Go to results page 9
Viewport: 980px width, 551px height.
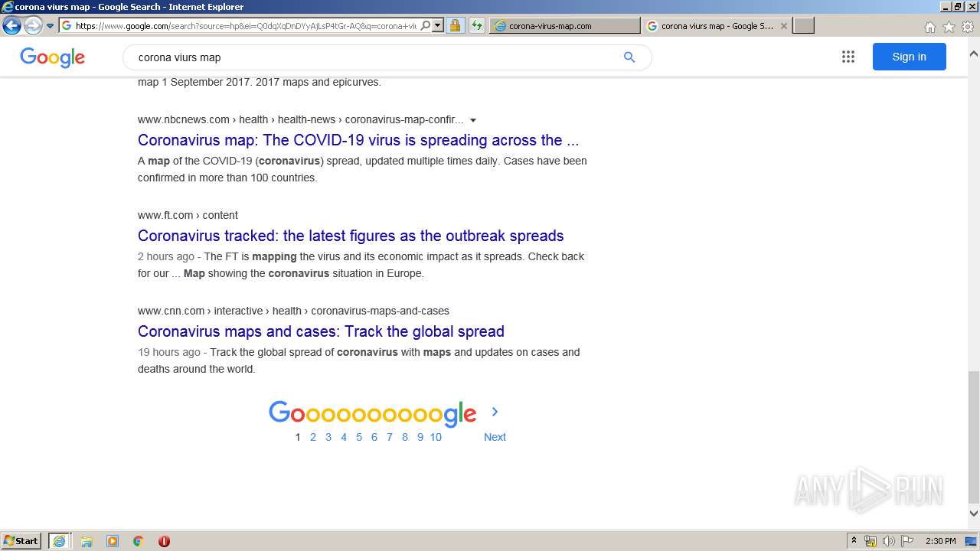click(x=420, y=437)
